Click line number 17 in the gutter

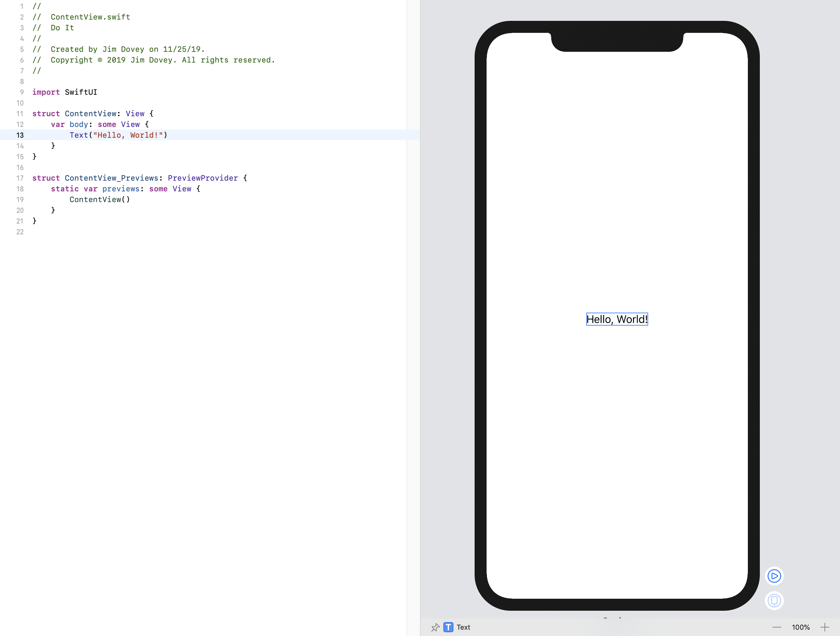coord(20,178)
